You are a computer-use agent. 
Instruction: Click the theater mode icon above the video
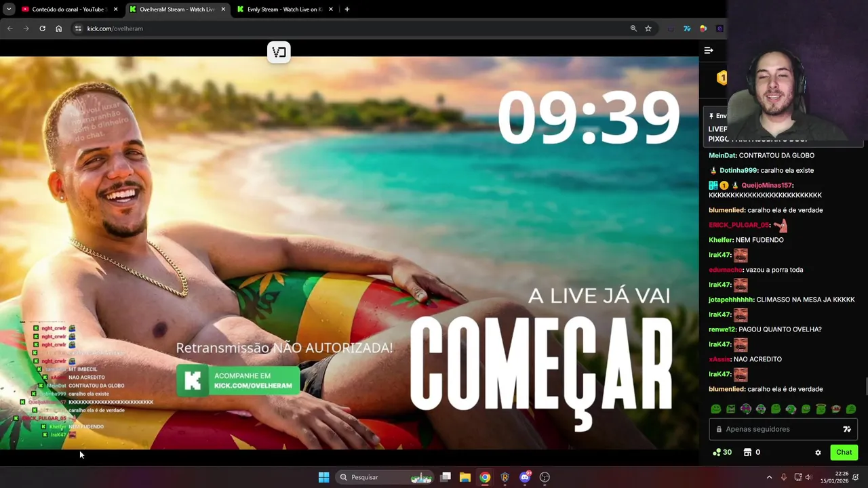(x=279, y=52)
